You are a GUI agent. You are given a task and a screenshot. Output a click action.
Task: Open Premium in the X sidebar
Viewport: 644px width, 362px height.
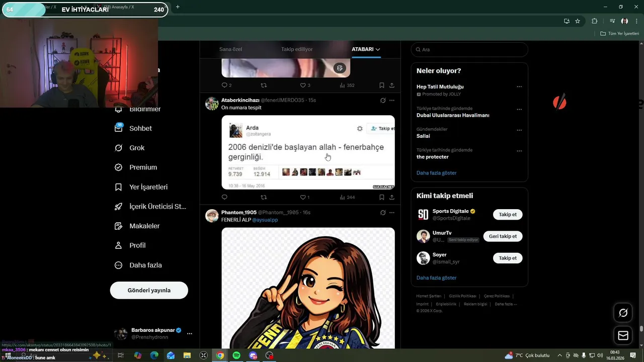pos(136,167)
